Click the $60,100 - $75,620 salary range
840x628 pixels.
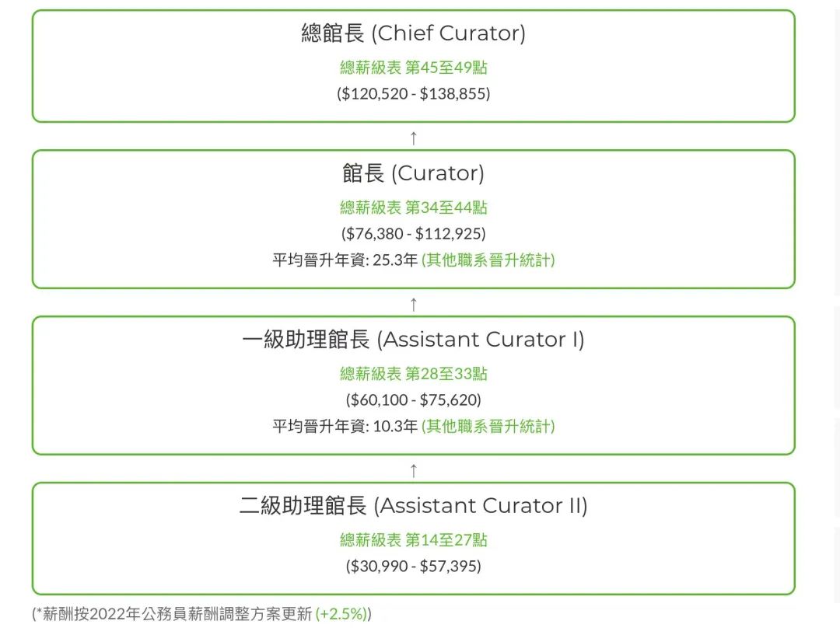click(x=413, y=400)
